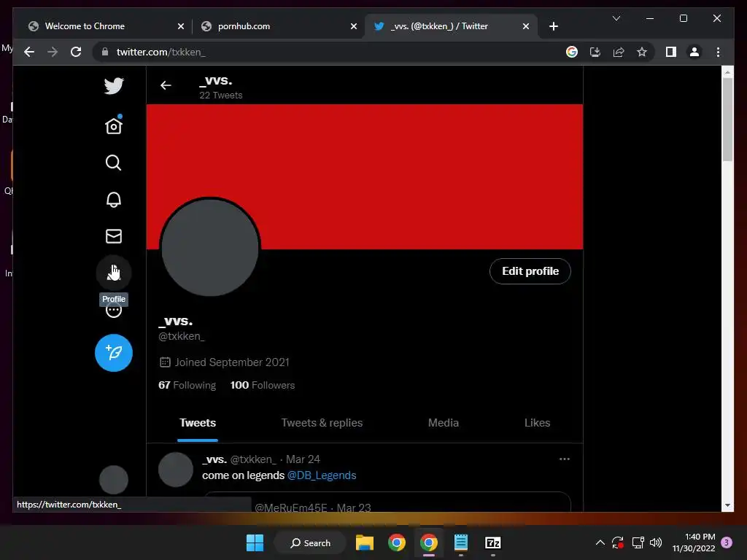This screenshot has height=560, width=747.
Task: Open the Chrome profile avatar menu
Action: tap(694, 52)
